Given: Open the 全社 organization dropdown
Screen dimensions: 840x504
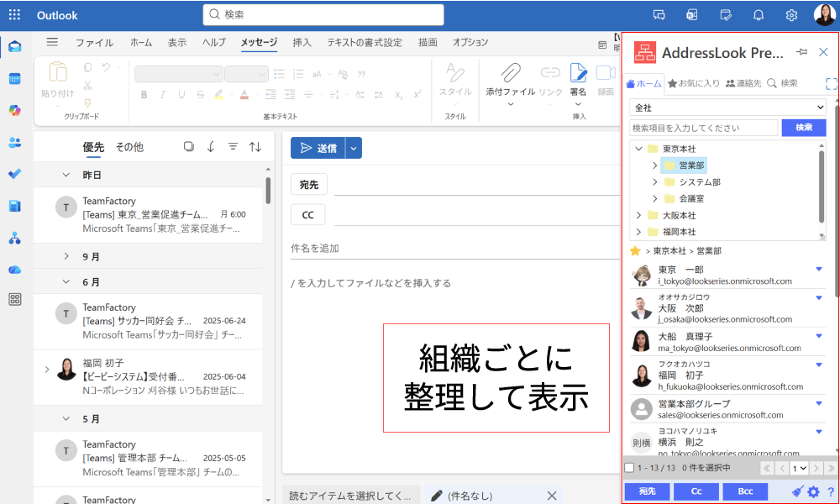Looking at the screenshot, I should pyautogui.click(x=728, y=108).
